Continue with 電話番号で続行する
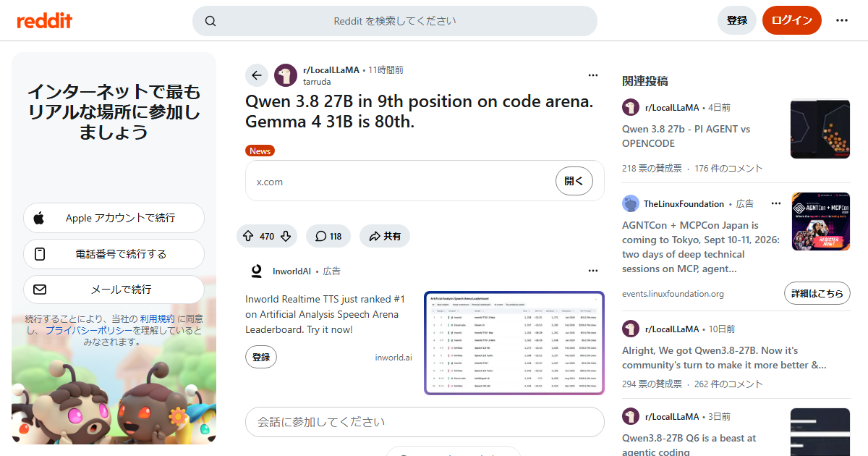Image resolution: width=868 pixels, height=456 pixels. pos(114,254)
